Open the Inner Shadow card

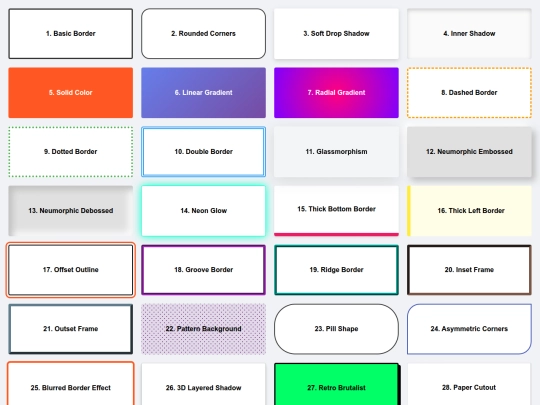tap(469, 34)
